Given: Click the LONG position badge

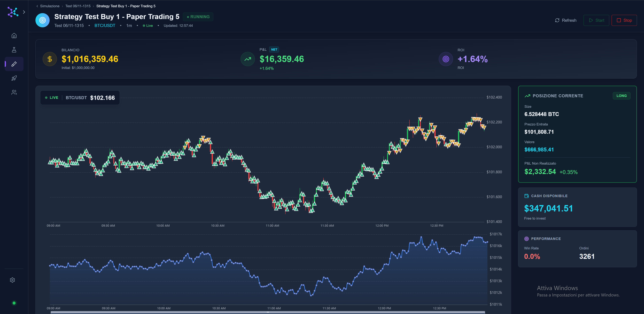Looking at the screenshot, I should point(621,96).
